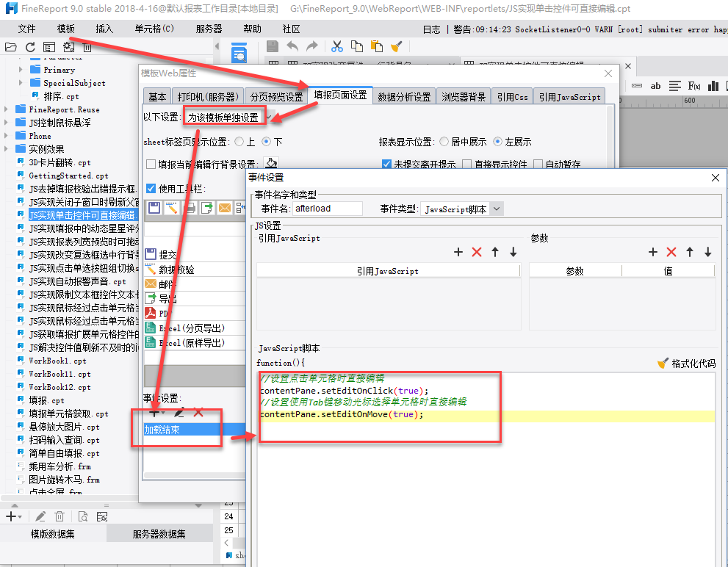Delete the selected event with red X
728x567 pixels.
point(198,412)
